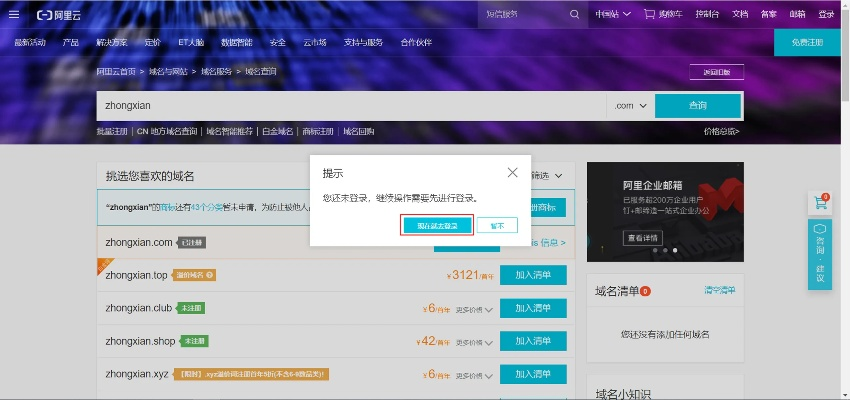Image resolution: width=850 pixels, height=400 pixels.
Task: Open 备案 in top navigation
Action: click(x=768, y=15)
